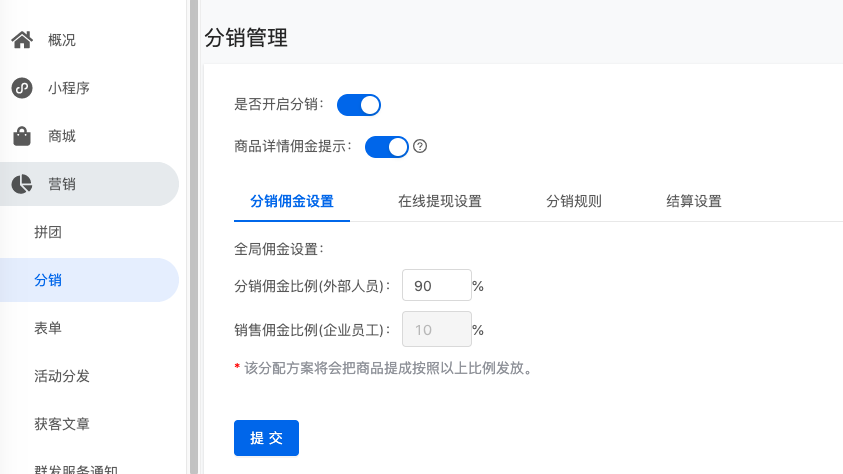
Task: Click the pie chart icon for 营销
Action: [x=22, y=184]
